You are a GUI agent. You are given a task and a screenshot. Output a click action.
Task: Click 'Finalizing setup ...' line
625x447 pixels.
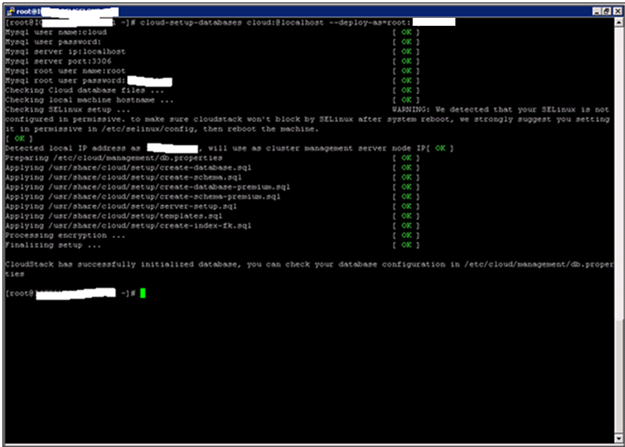click(x=53, y=245)
